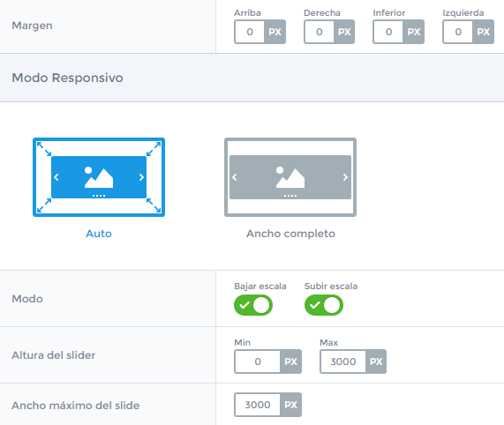Select the Auto responsive mode icon

point(99,177)
